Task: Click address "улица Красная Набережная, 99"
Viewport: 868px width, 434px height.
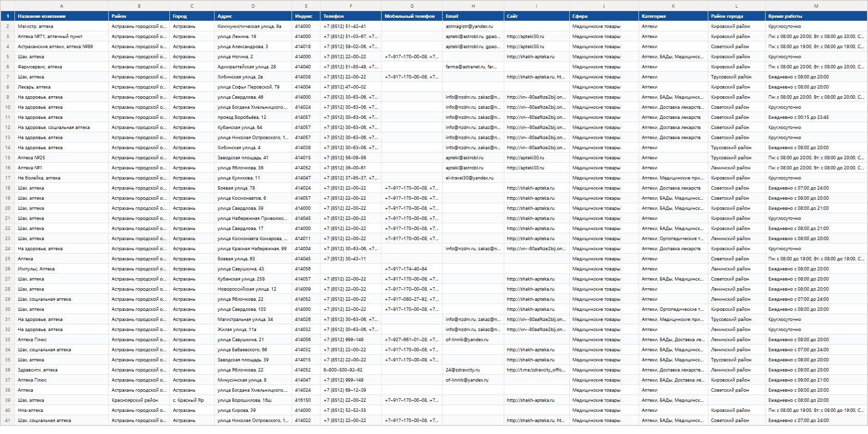Action: click(x=253, y=249)
